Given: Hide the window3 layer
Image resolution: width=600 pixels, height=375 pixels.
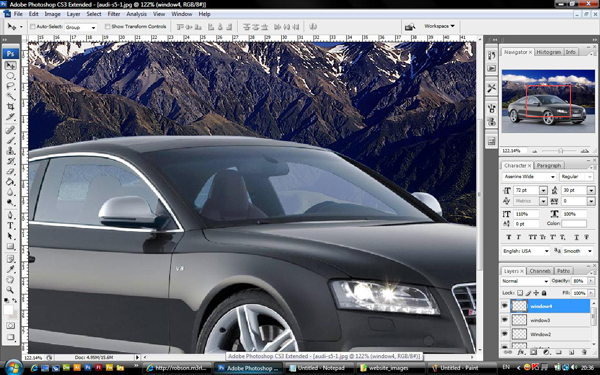Looking at the screenshot, I should coord(505,320).
